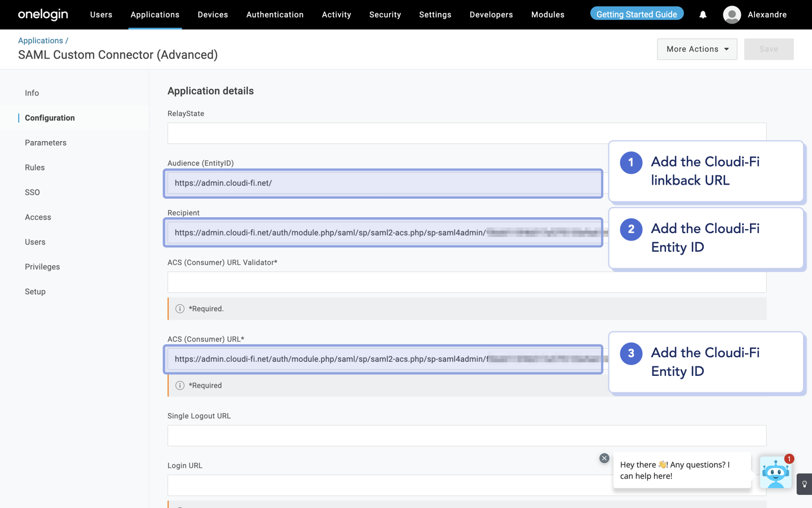Open the Applications menu
812x508 pixels.
(x=155, y=15)
